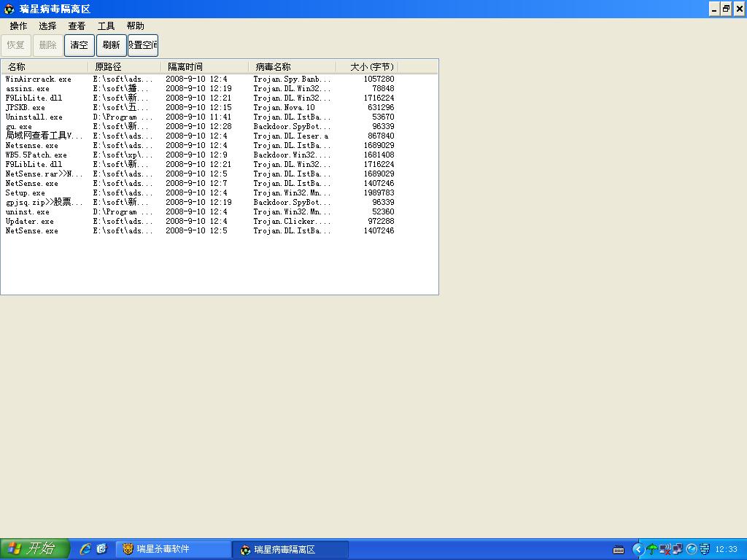The height and width of the screenshot is (560, 747).
Task: Click the Trojan.Spy.Banb... virus name
Action: click(x=292, y=79)
